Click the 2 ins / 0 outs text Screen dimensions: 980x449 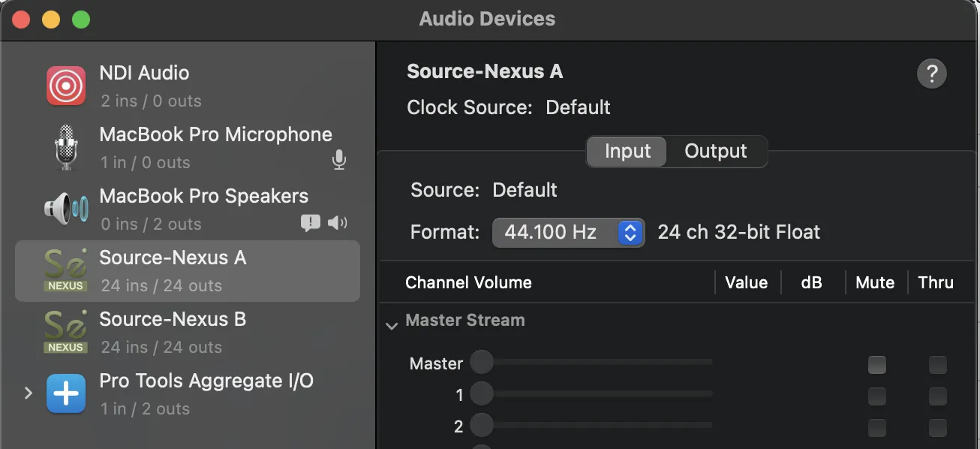click(x=151, y=101)
